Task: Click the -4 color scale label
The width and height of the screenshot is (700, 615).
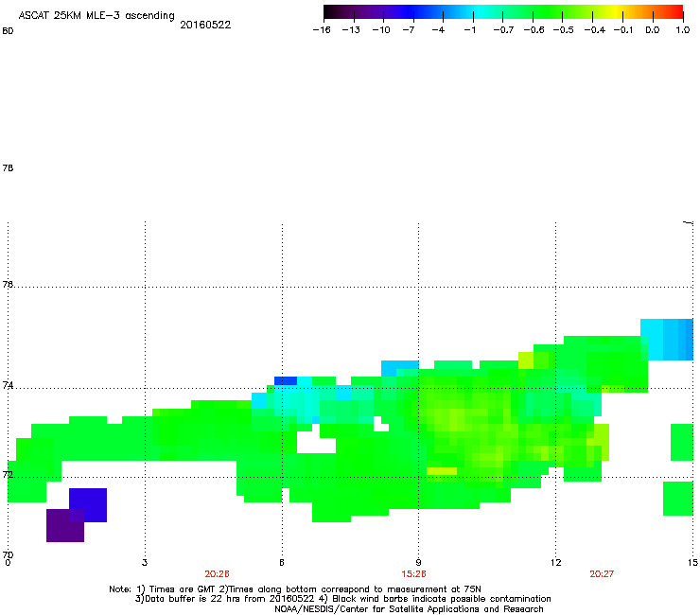Action: point(438,30)
